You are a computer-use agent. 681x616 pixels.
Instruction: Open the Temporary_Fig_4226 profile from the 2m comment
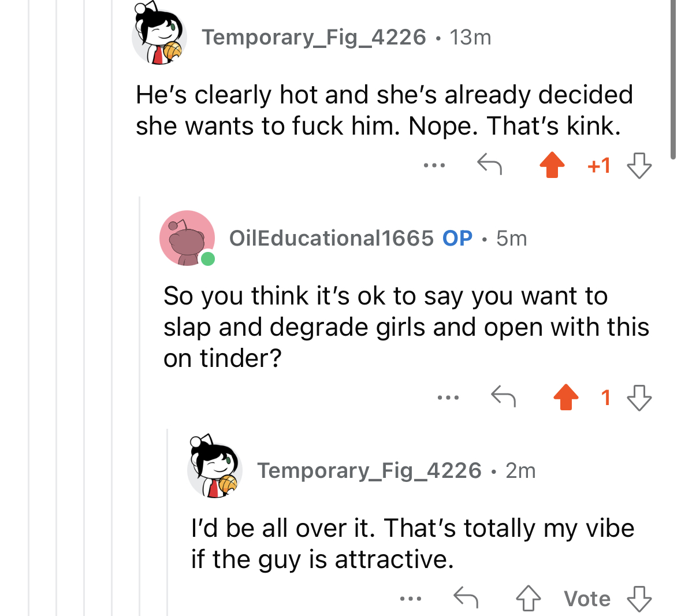(x=369, y=471)
